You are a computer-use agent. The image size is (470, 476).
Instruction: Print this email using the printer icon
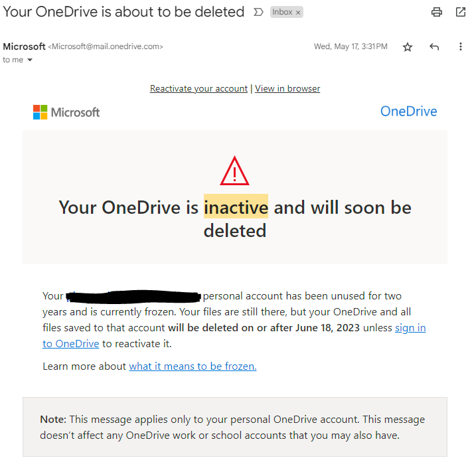click(x=437, y=12)
